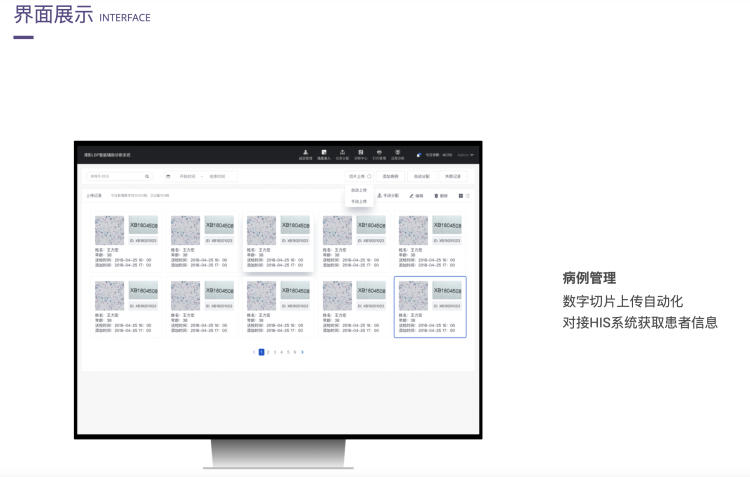Viewport: 750px width, 477px height.
Task: Select the 上传记录 tab label
Action: [x=94, y=196]
